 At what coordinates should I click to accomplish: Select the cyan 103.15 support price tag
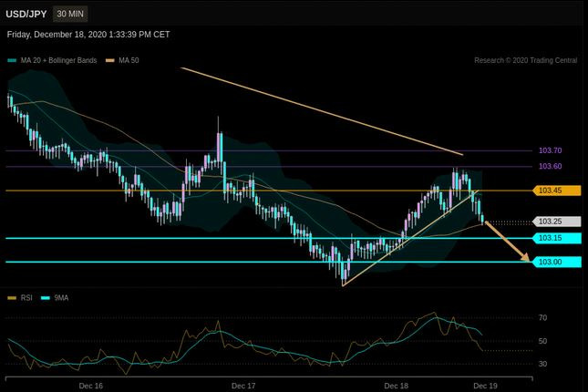pos(557,238)
